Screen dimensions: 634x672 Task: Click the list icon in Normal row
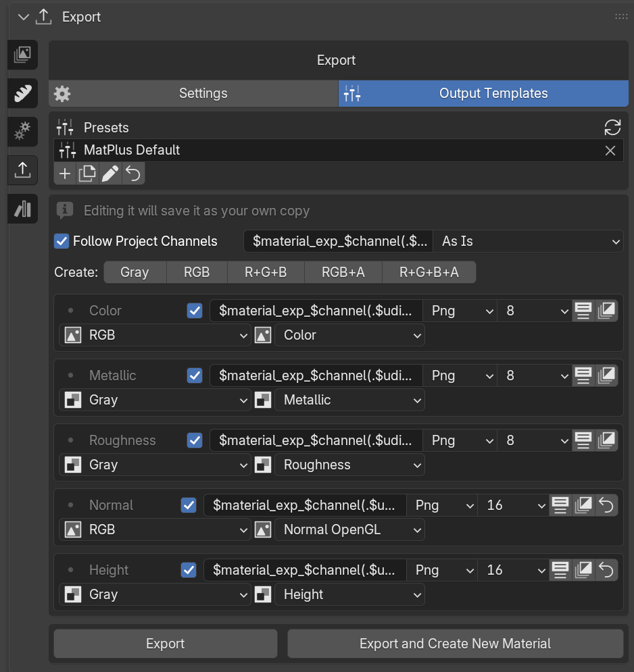click(x=560, y=505)
